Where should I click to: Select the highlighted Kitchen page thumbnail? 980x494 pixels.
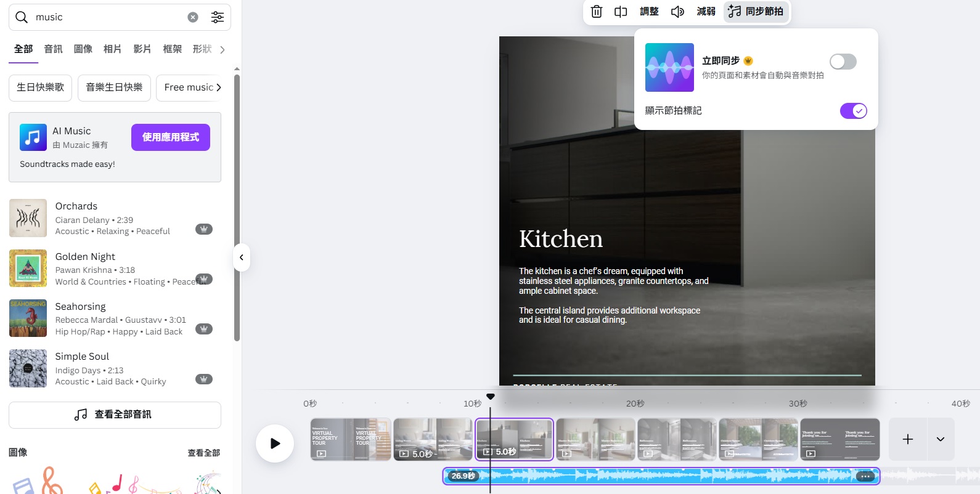click(x=514, y=439)
